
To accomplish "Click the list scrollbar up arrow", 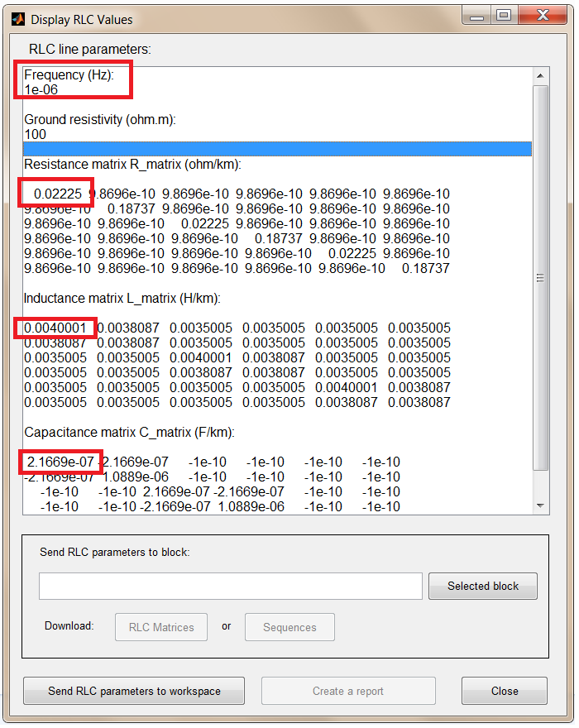I will [x=540, y=76].
